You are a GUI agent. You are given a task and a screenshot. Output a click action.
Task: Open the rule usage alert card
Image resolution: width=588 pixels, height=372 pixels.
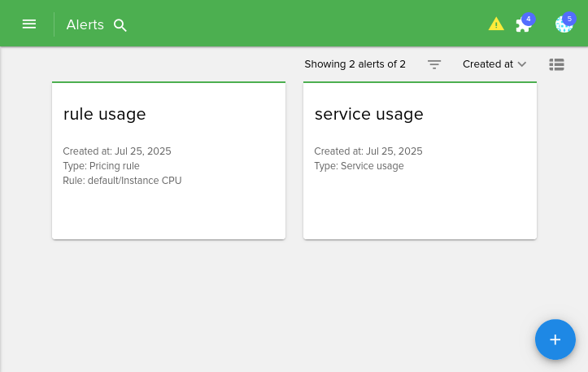[168, 204]
